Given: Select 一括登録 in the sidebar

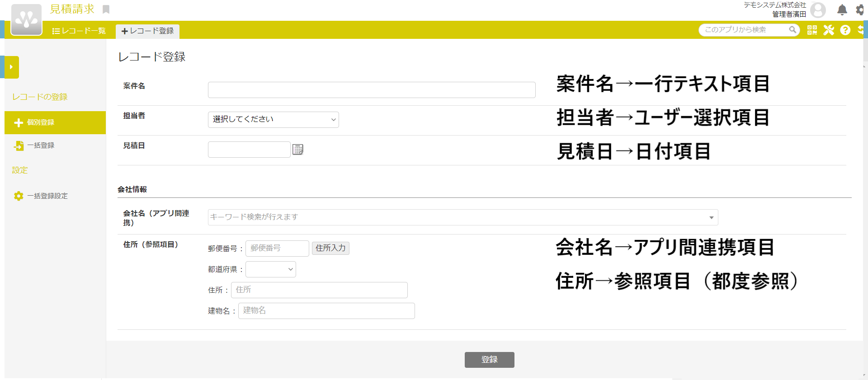Looking at the screenshot, I should pos(41,145).
